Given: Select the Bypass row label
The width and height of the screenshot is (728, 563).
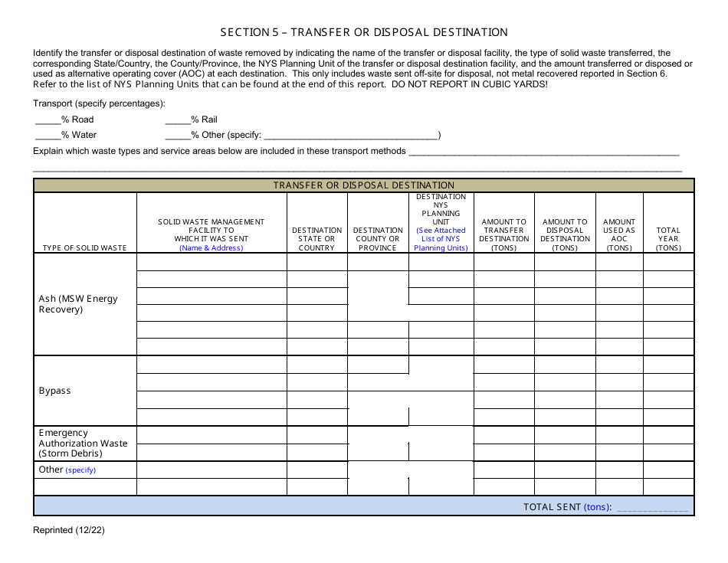Looking at the screenshot, I should pyautogui.click(x=55, y=391).
